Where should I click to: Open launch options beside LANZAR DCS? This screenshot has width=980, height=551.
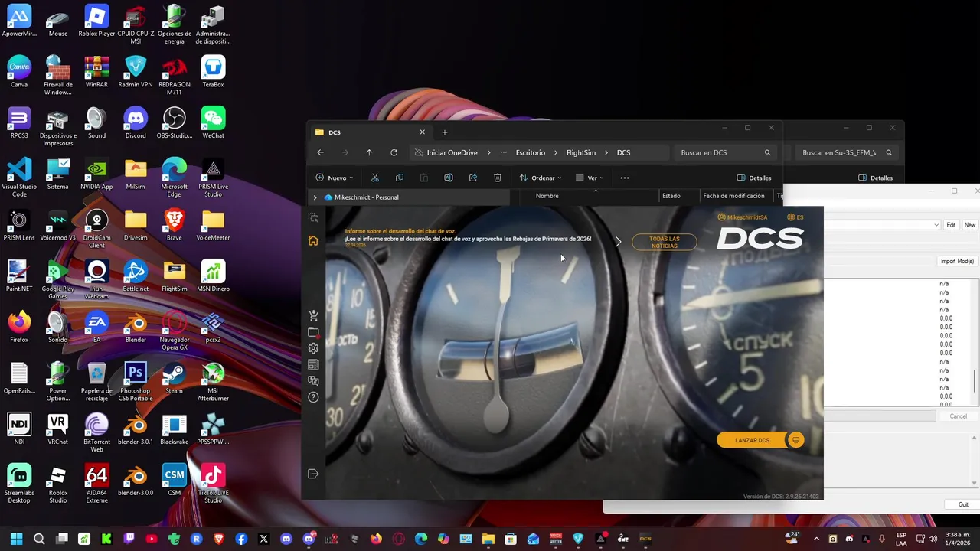796,440
